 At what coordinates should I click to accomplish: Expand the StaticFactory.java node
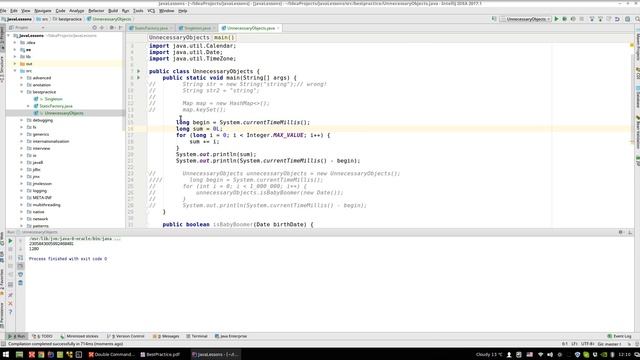tap(29, 106)
